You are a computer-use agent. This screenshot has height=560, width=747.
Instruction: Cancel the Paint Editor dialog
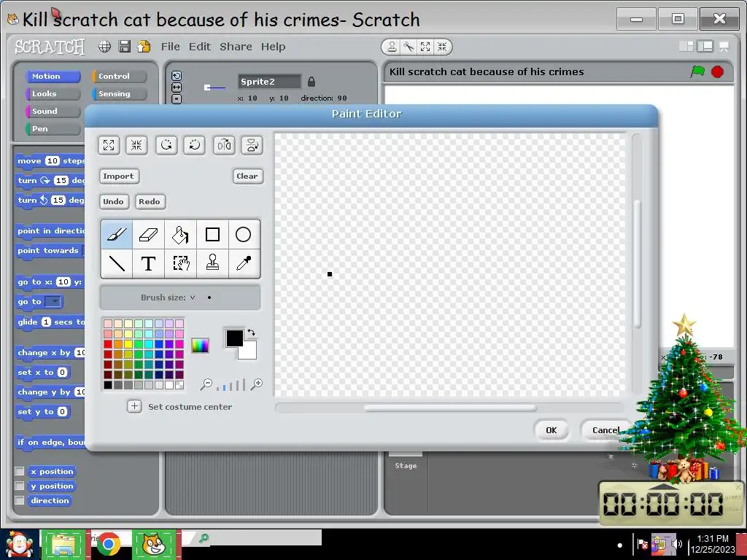[x=605, y=430]
